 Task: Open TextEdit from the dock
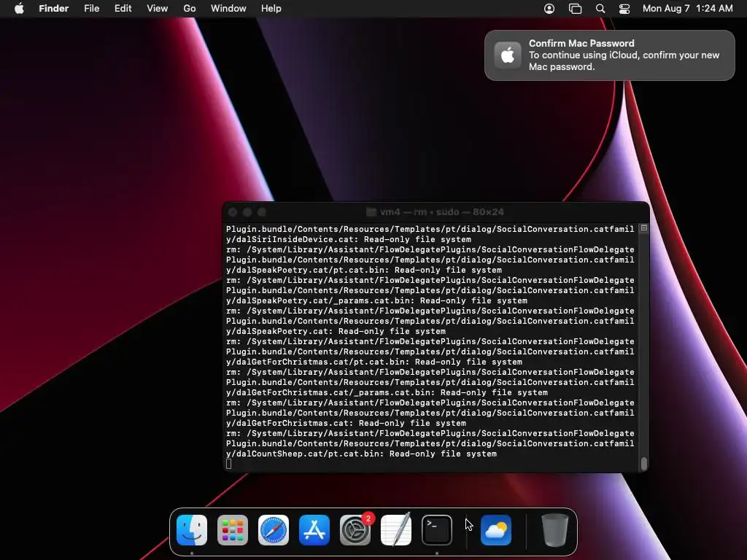click(x=396, y=529)
